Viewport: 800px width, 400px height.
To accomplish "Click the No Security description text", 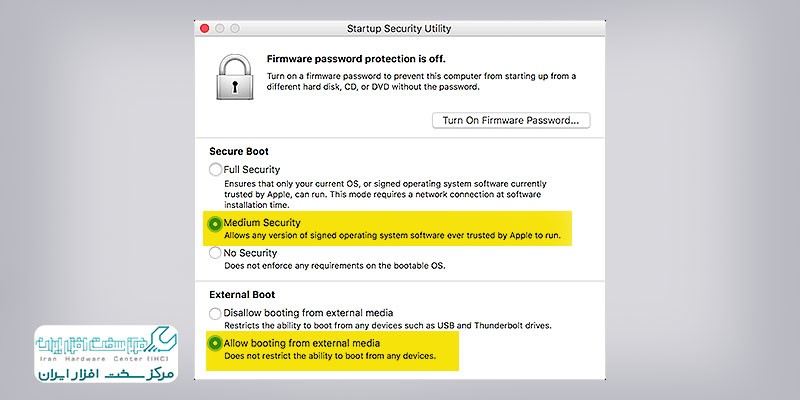I will pos(335,266).
